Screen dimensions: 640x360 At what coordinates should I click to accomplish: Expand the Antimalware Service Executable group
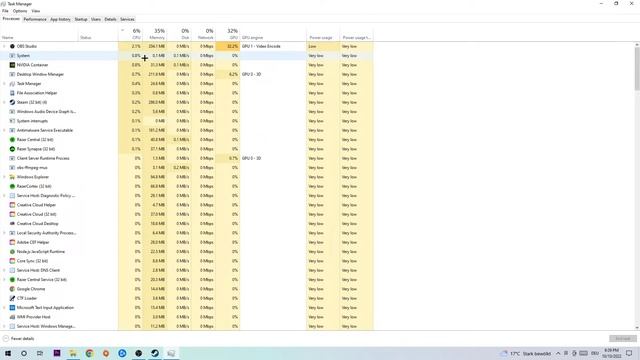[x=4, y=130]
